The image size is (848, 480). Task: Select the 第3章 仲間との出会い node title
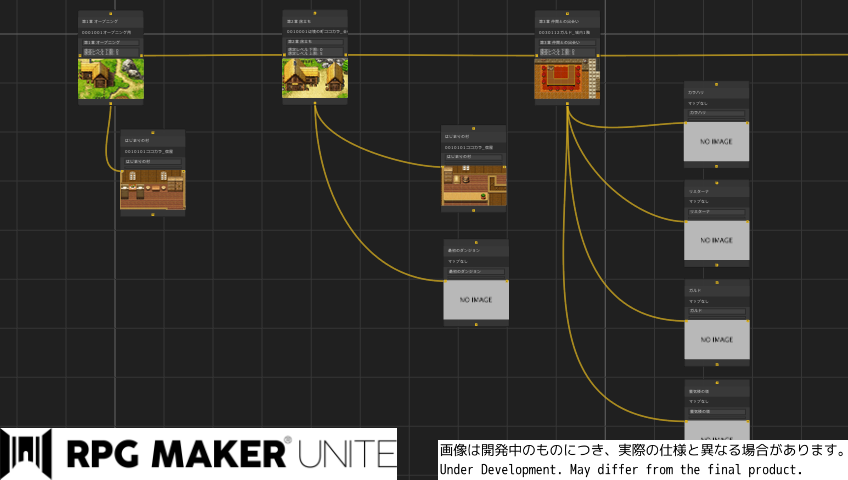pyautogui.click(x=559, y=22)
